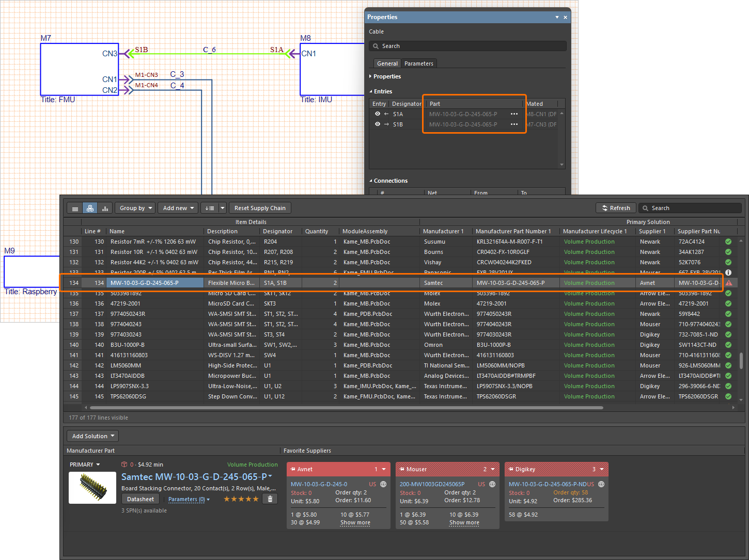Open the Parameters (0) dropdown link
Viewport: 749px width, 560px height.
coord(189,500)
